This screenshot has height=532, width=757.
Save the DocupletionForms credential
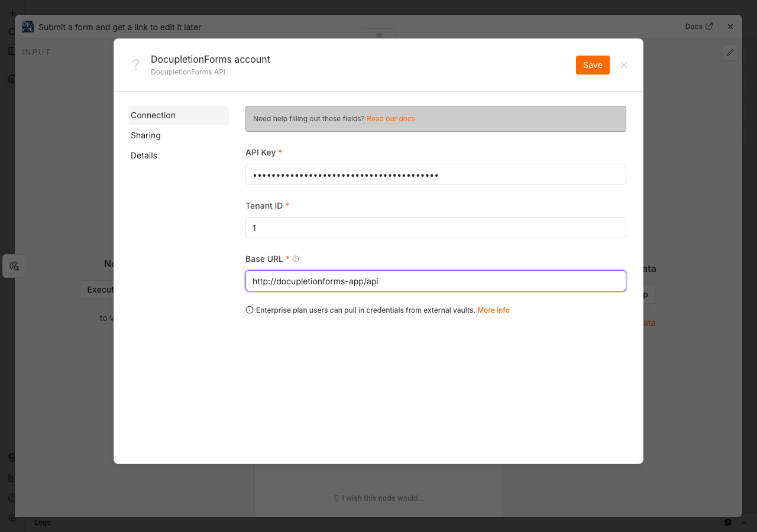[593, 65]
